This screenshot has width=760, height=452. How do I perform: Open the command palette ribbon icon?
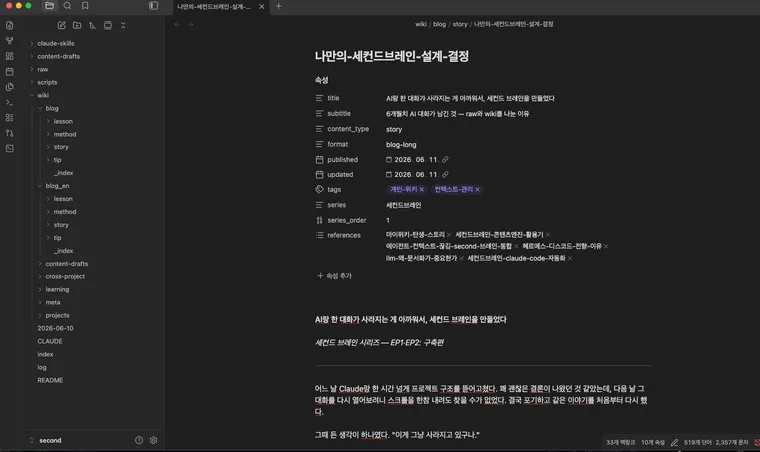pos(10,102)
